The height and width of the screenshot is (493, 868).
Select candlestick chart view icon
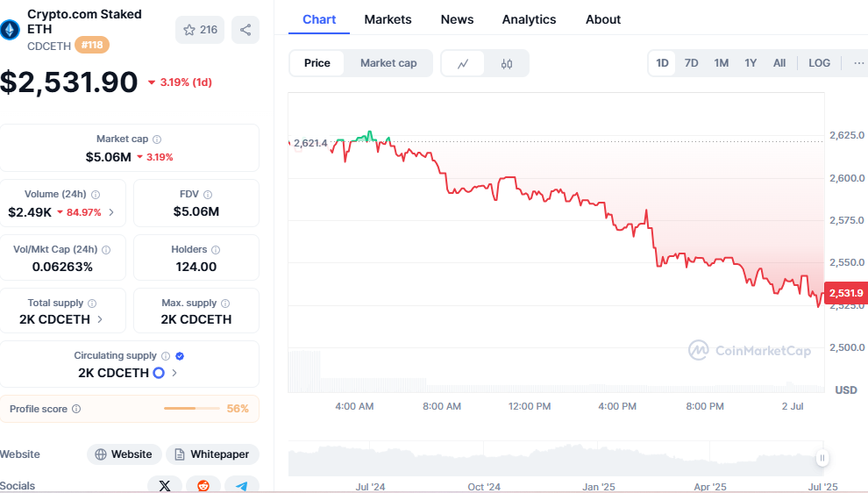click(x=507, y=64)
